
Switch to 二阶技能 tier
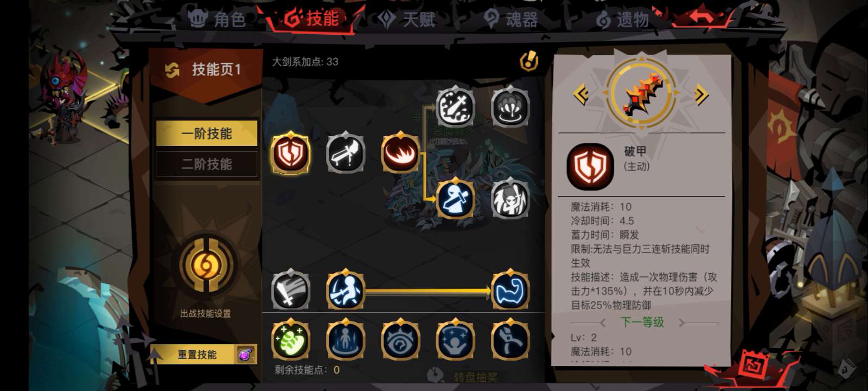click(207, 164)
